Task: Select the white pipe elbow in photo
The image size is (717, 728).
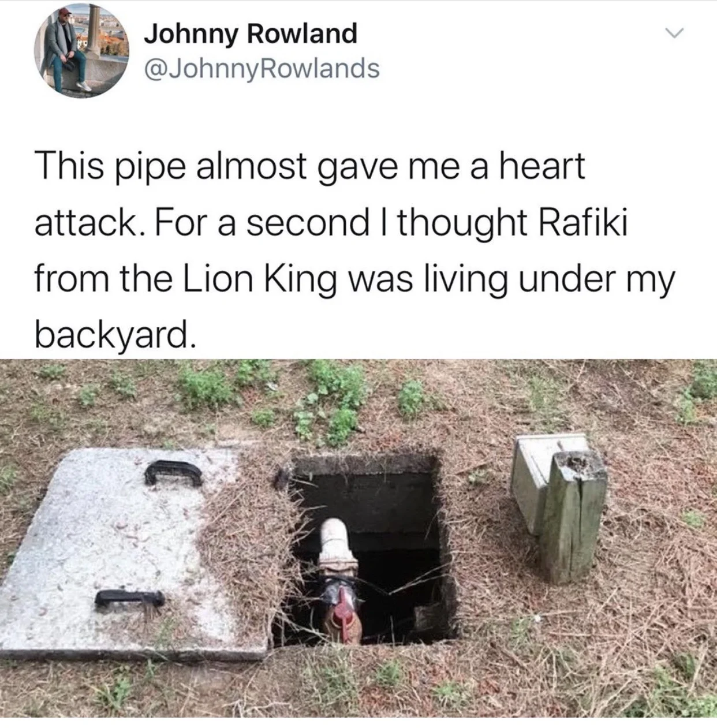Action: pyautogui.click(x=335, y=540)
